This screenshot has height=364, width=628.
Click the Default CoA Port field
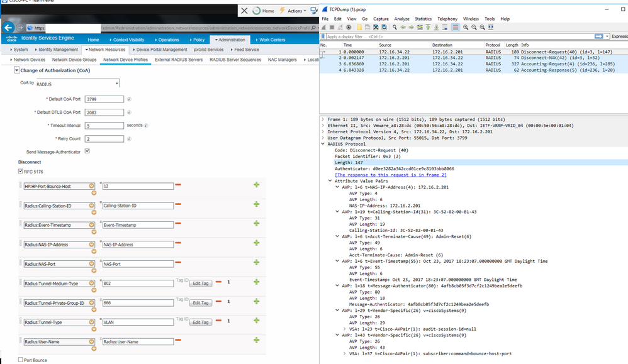pos(104,99)
